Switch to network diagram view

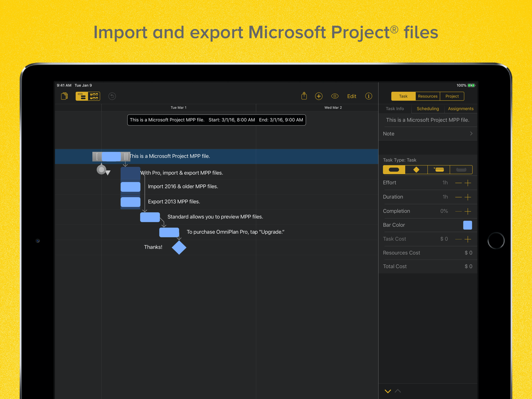94,96
